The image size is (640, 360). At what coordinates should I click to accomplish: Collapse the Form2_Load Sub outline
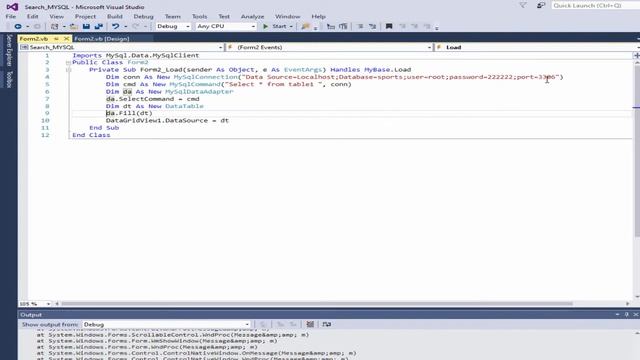pos(68,70)
